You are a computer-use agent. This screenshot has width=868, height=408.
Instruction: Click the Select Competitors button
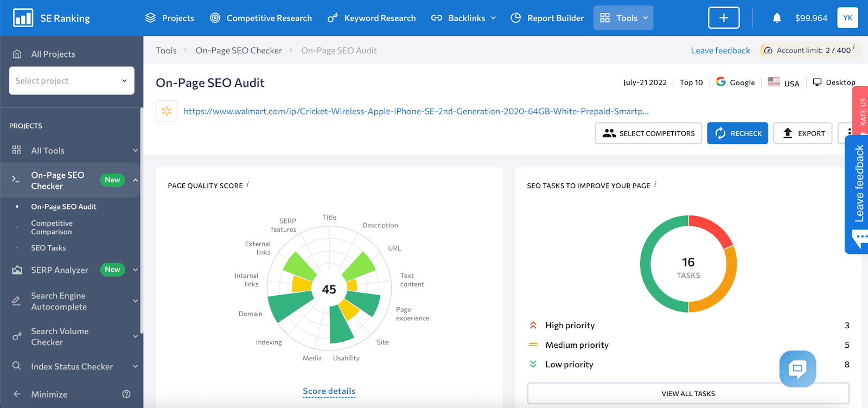point(648,133)
